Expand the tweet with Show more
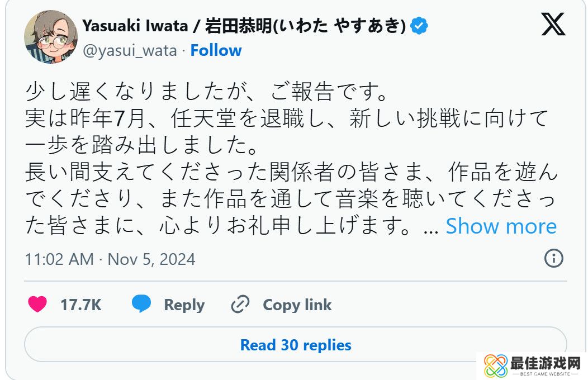This screenshot has width=588, height=380. pyautogui.click(x=501, y=226)
